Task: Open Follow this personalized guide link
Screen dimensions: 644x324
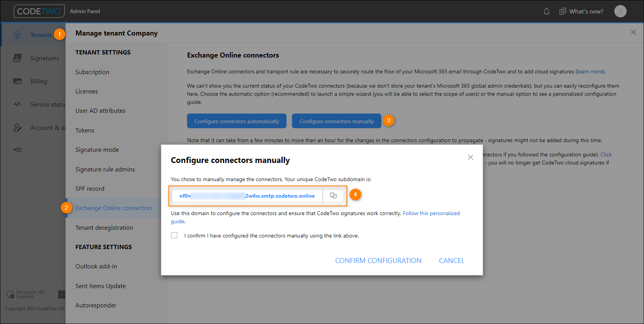Action: 431,213
